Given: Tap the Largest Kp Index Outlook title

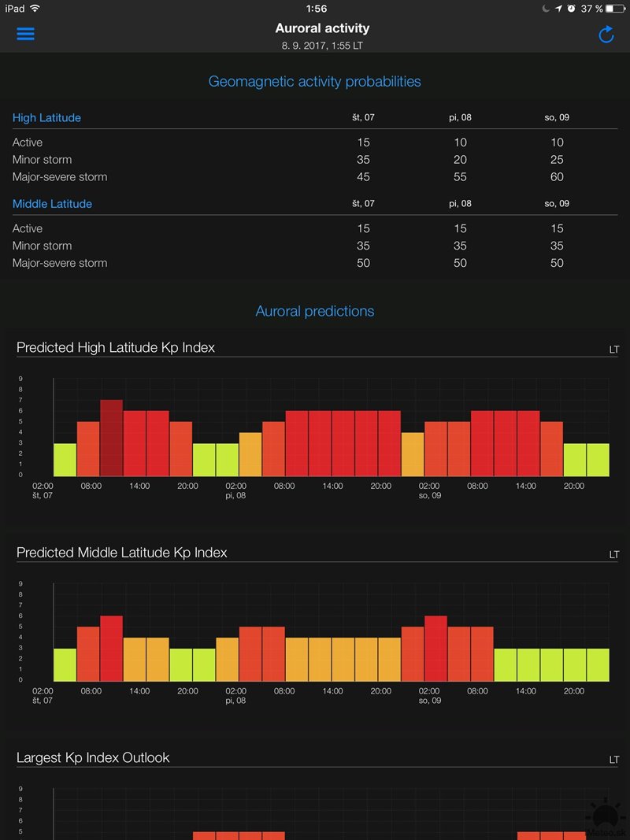Looking at the screenshot, I should pyautogui.click(x=93, y=757).
